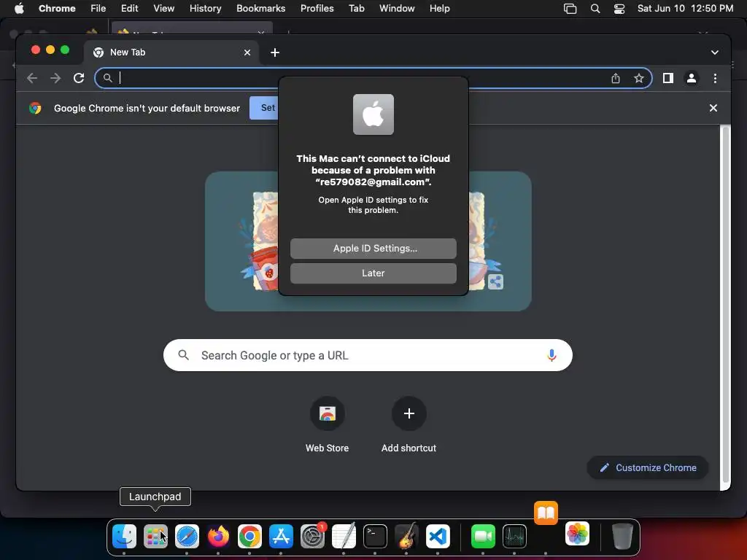Open Books from the Dock
Image resolution: width=747 pixels, height=560 pixels.
pos(546,513)
